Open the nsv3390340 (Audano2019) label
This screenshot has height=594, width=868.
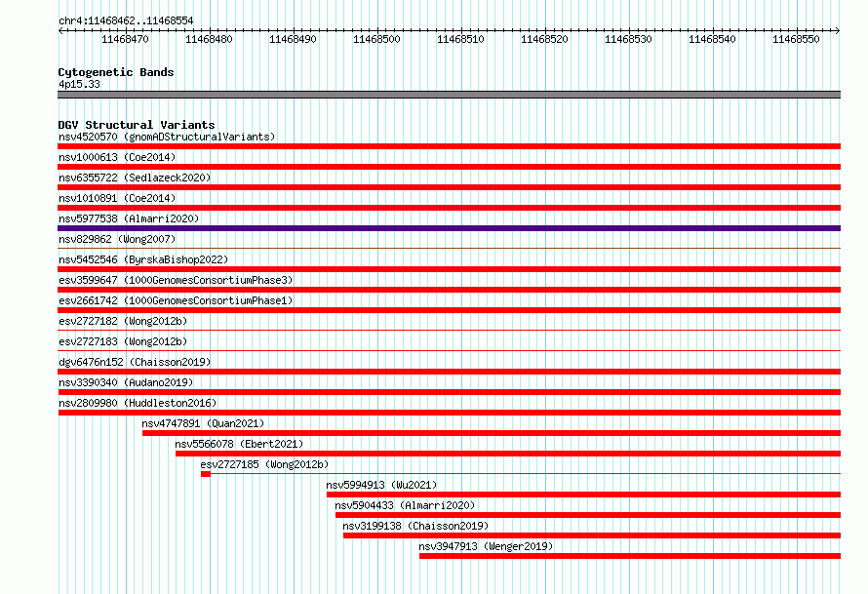point(126,382)
